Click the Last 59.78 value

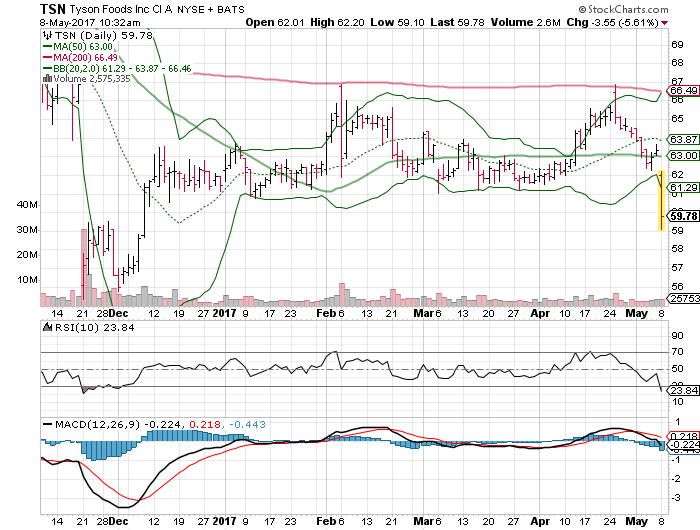457,22
